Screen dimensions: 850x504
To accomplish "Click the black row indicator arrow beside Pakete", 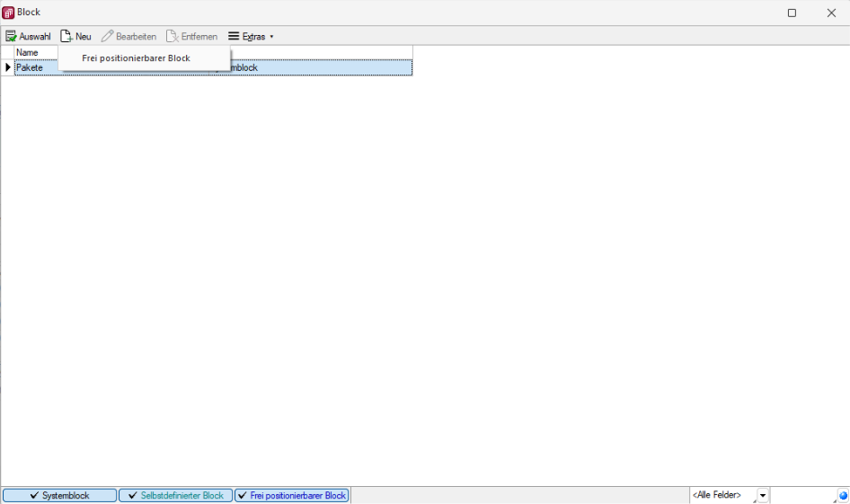I will 8,67.
